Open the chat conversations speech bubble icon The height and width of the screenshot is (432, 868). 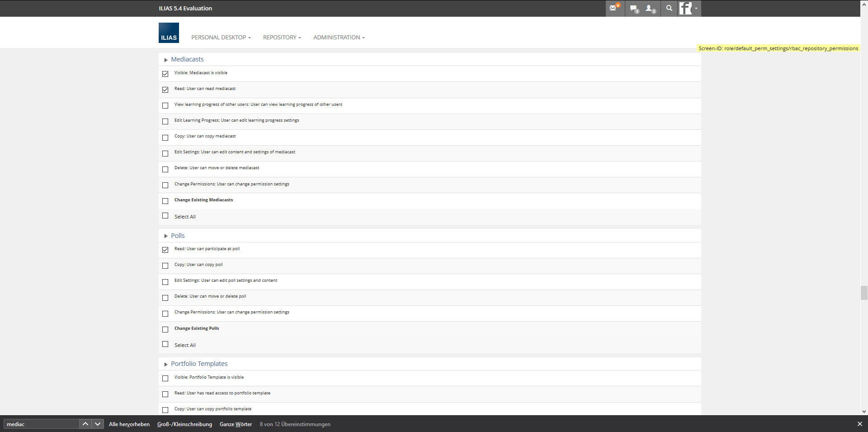click(x=634, y=8)
